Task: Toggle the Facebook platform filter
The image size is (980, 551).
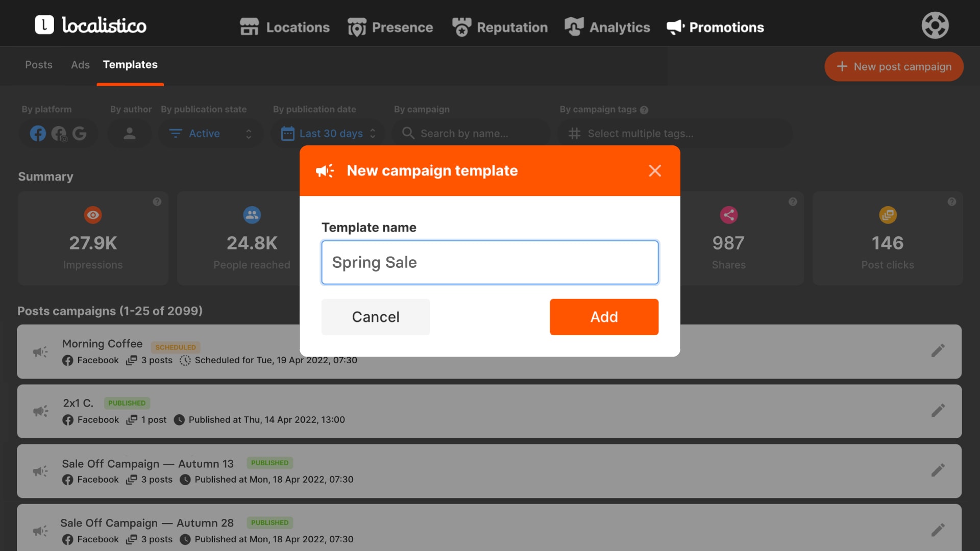Action: pyautogui.click(x=38, y=134)
